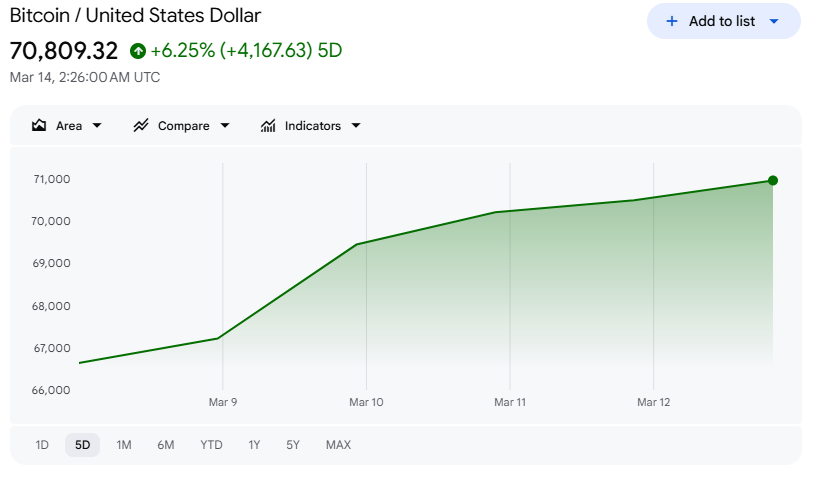Switch to the 1D time range
Screen dimensions: 817x477
[42, 445]
